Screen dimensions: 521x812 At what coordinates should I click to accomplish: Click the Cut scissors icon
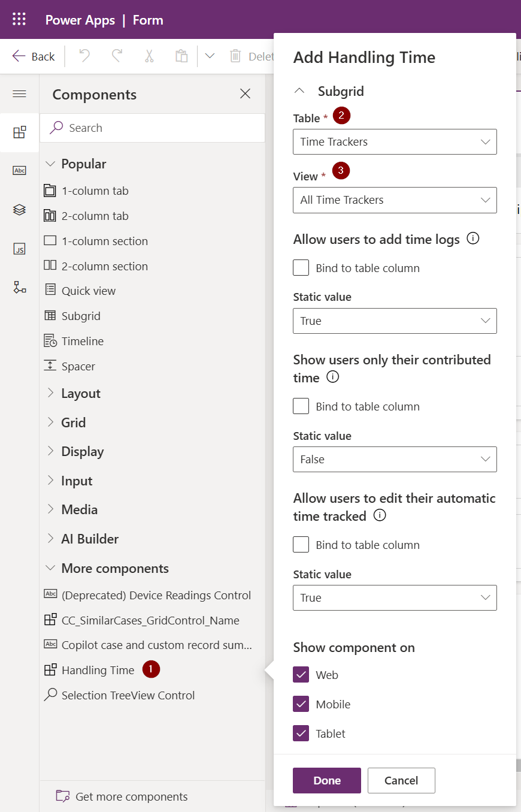(149, 56)
